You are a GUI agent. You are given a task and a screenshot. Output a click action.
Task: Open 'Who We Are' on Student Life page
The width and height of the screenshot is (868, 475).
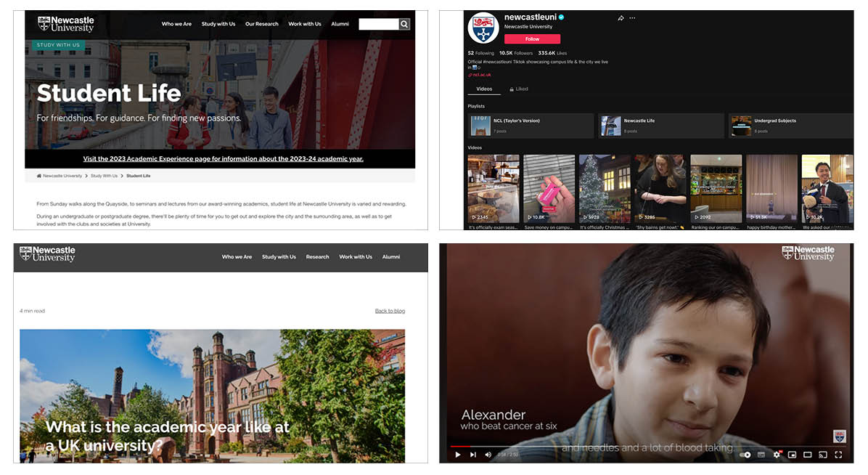(176, 24)
